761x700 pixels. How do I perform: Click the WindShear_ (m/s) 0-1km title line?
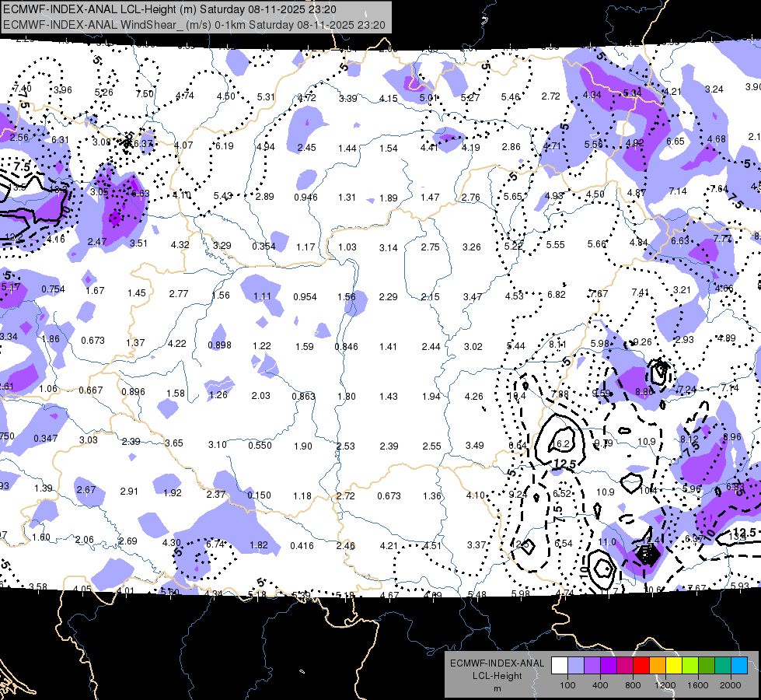pos(194,25)
